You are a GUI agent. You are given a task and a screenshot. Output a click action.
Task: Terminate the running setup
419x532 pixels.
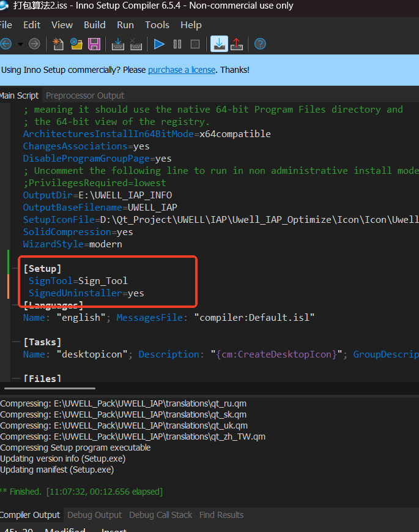[x=195, y=44]
